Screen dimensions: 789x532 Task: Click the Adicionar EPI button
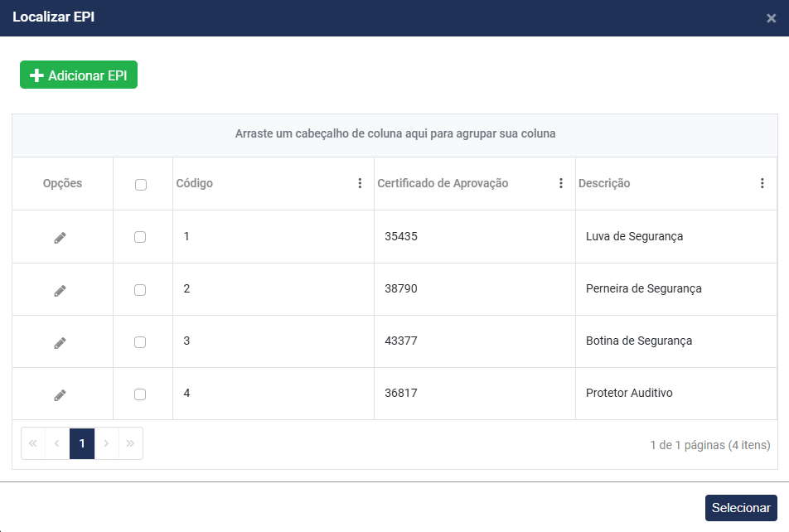click(79, 75)
